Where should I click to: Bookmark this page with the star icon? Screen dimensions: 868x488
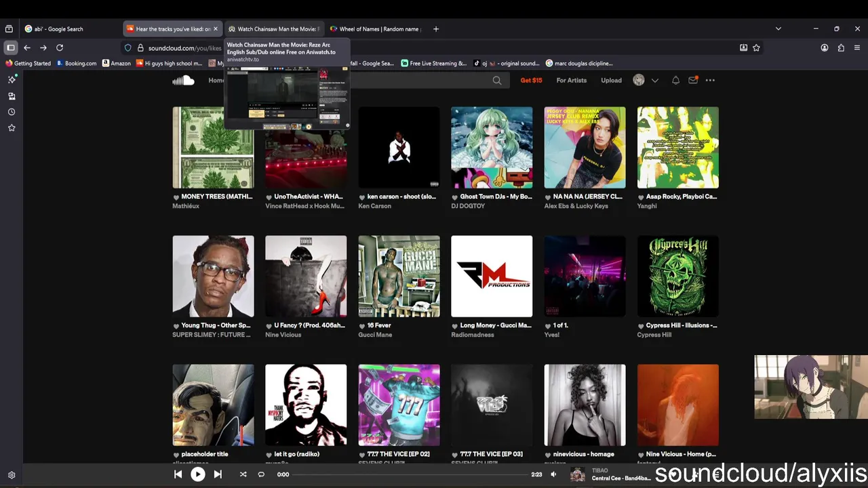(x=756, y=47)
